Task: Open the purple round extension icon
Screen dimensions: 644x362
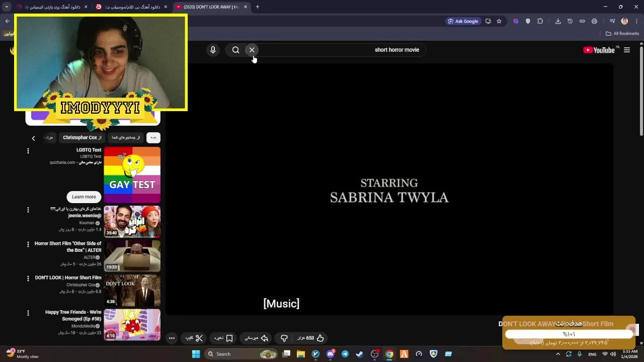Action: pos(516,21)
